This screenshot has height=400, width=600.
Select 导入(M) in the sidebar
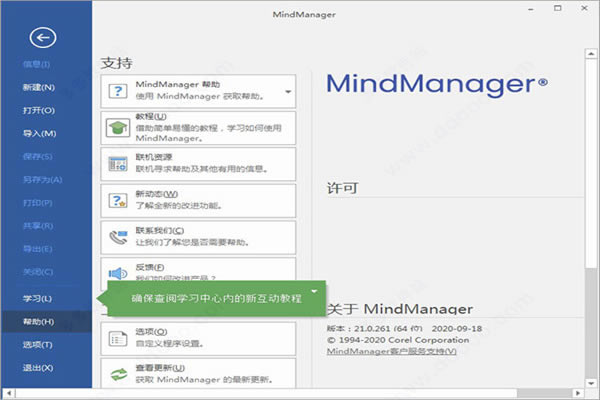39,133
